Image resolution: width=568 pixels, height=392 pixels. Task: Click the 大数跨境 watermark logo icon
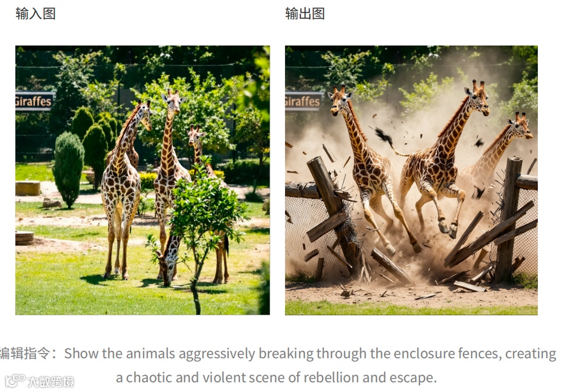(x=15, y=381)
